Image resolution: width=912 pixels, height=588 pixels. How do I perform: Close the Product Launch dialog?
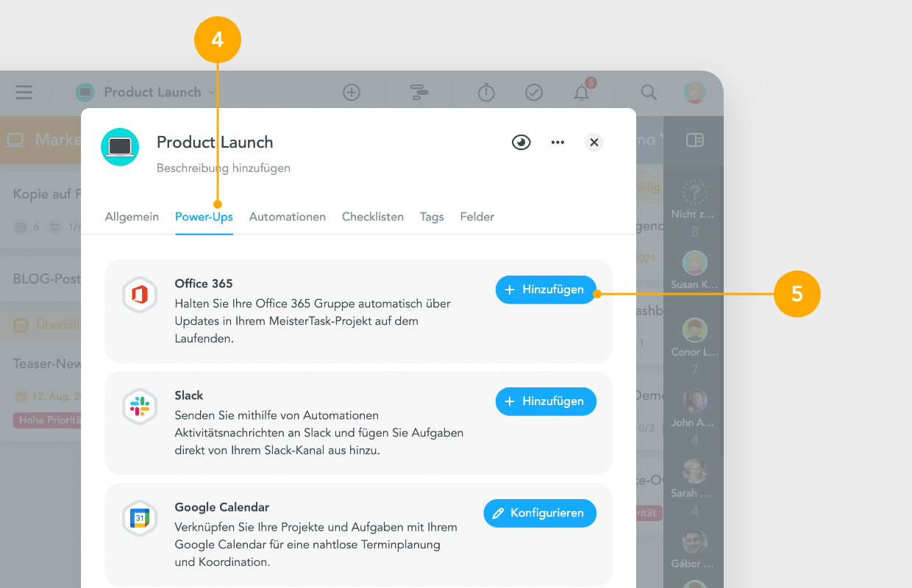[x=594, y=143]
